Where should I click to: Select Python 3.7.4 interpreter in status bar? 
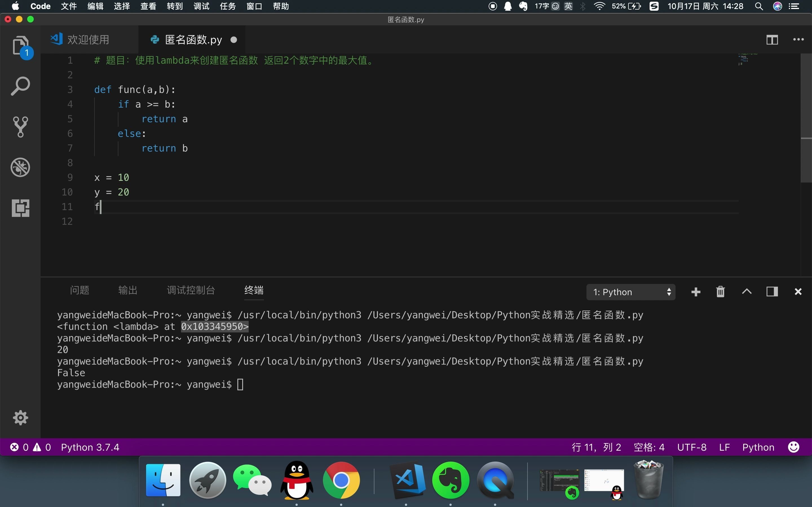tap(90, 447)
